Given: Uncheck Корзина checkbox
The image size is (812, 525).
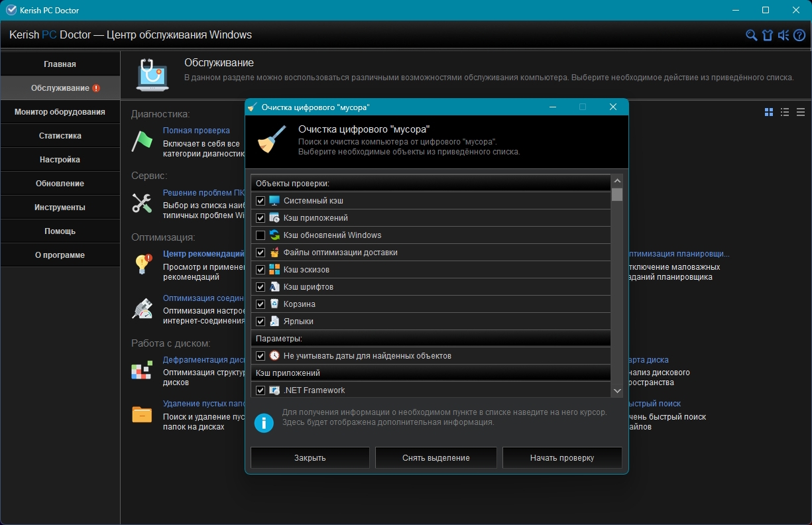Looking at the screenshot, I should (x=261, y=304).
